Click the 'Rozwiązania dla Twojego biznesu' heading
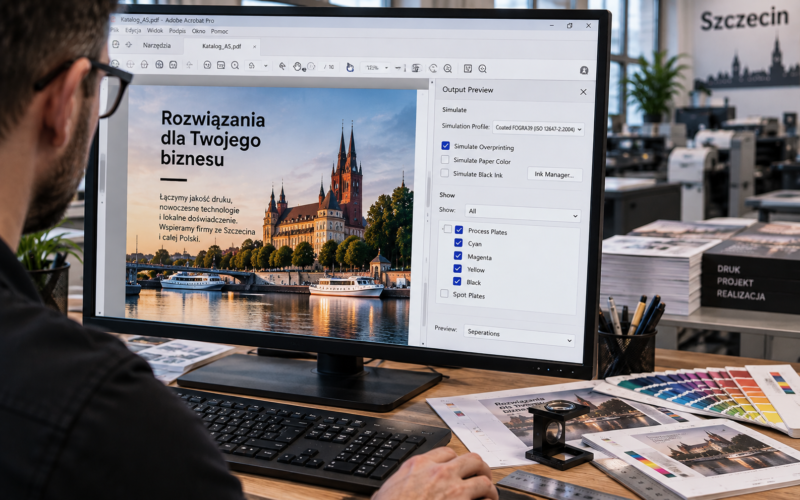800x500 pixels. point(213,139)
